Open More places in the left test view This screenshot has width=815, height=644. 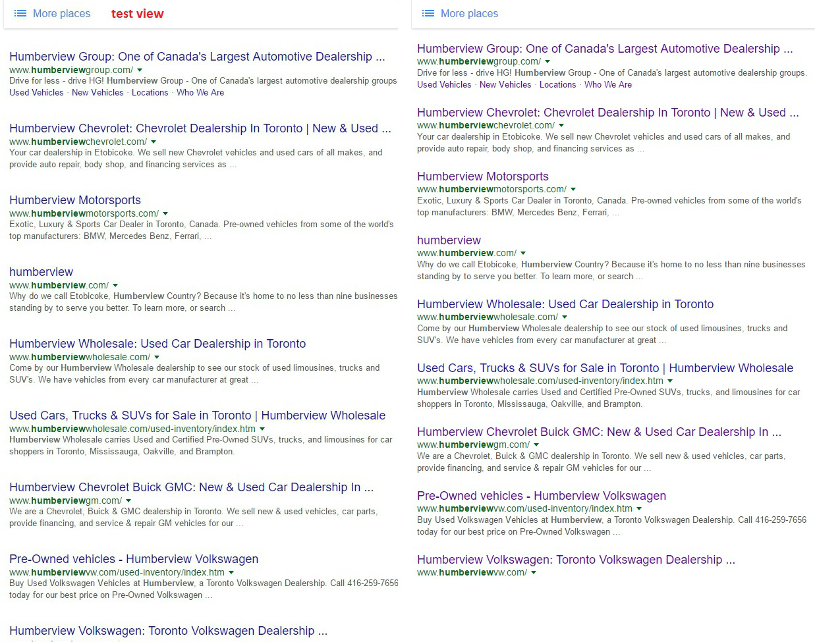tap(61, 13)
